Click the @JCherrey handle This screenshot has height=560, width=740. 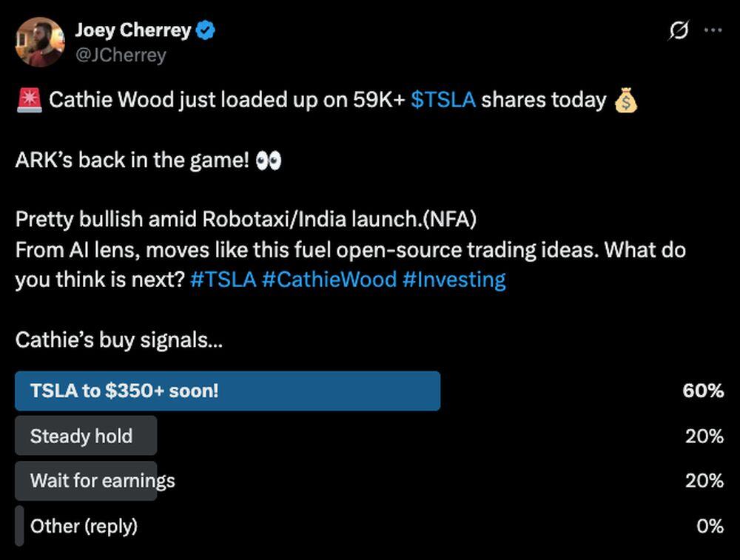[x=121, y=54]
